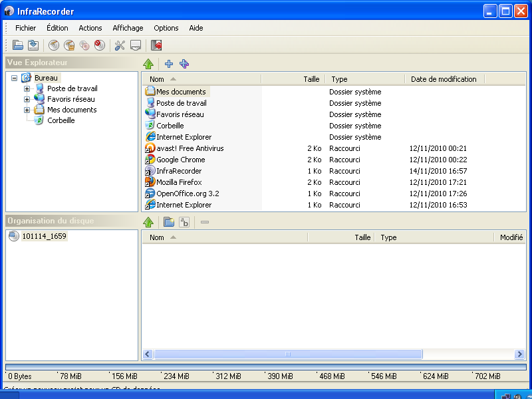Click New folder icon in disc layout

[x=169, y=222]
